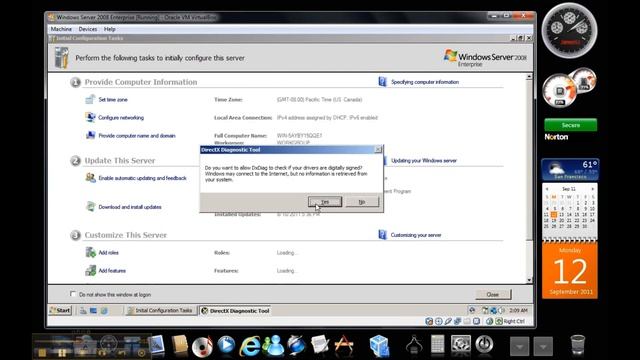Click the Set time zone icon

90,99
